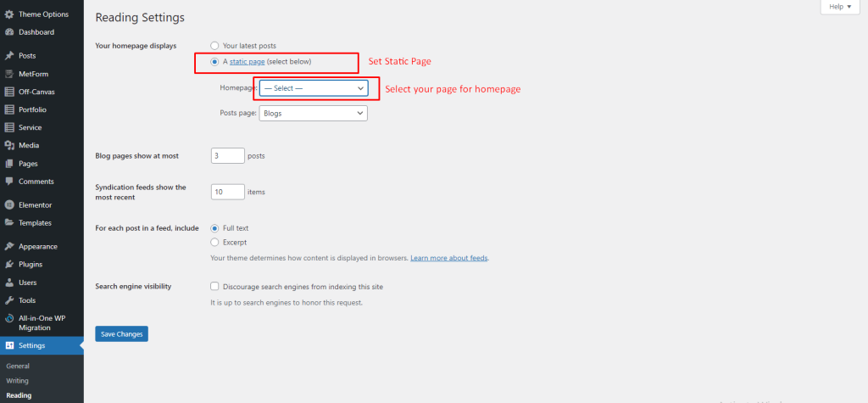Select the 'Your latest posts' radio button

pyautogui.click(x=214, y=46)
